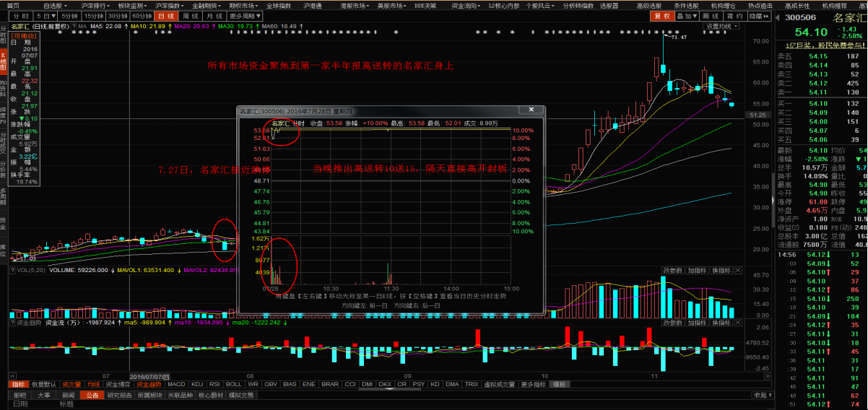The image size is (868, 410).
Task: Select the BOLL indicator tab
Action: (233, 384)
